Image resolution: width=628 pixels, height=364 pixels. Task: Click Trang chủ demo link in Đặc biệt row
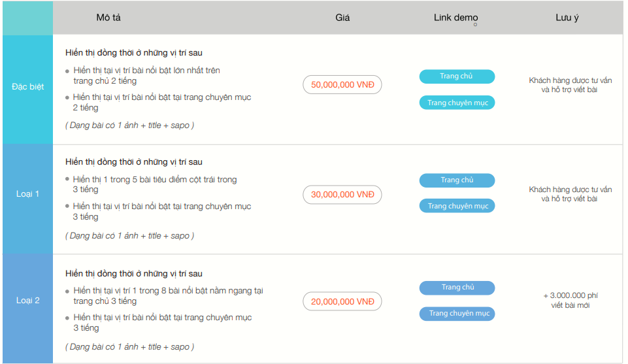457,76
